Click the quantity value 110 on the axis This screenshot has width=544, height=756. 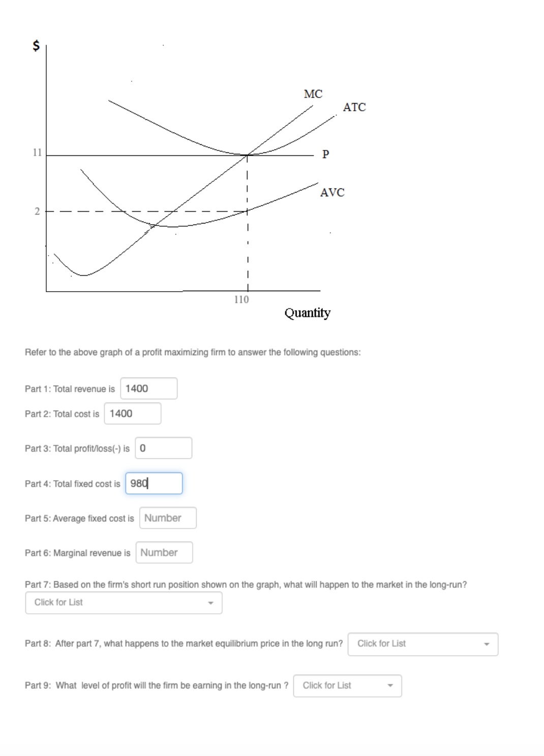241,300
